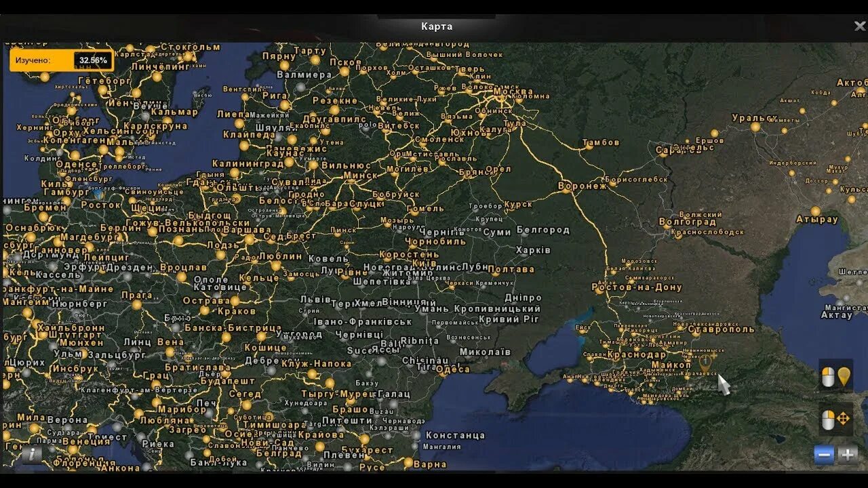Image resolution: width=868 pixels, height=488 pixels.
Task: Select Краков on the map
Action: point(237,311)
